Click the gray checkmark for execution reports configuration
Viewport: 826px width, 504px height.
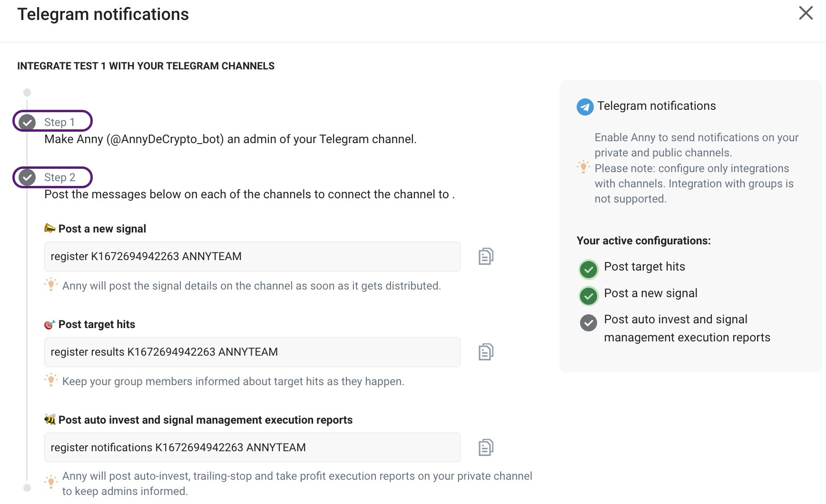[x=588, y=322]
